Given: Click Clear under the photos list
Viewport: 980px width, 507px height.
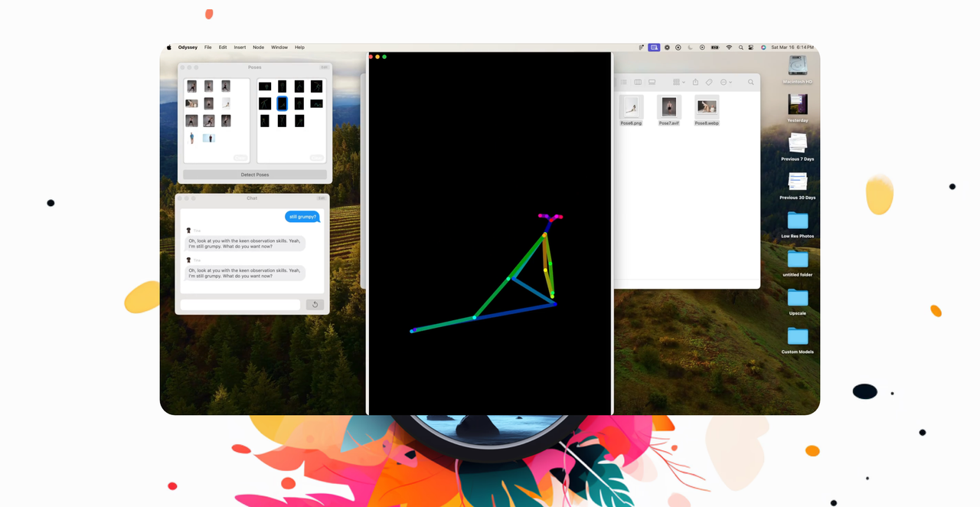Looking at the screenshot, I should point(240,158).
